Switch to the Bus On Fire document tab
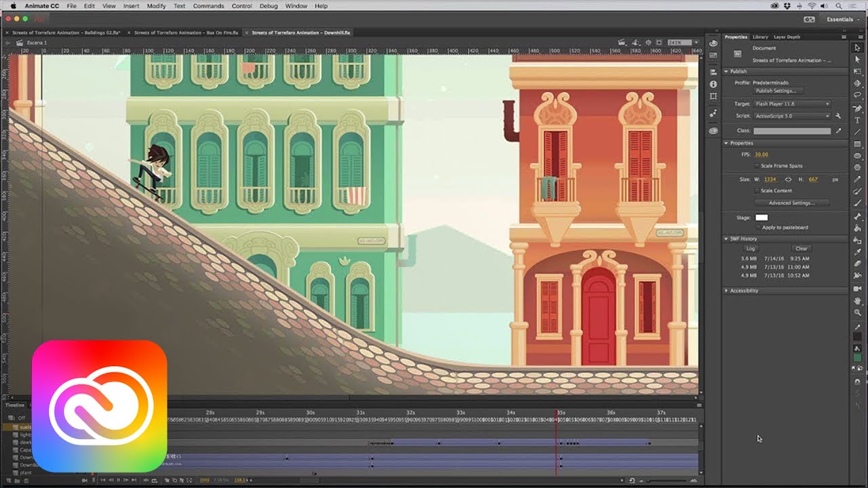This screenshot has width=868, height=488. coord(185,33)
